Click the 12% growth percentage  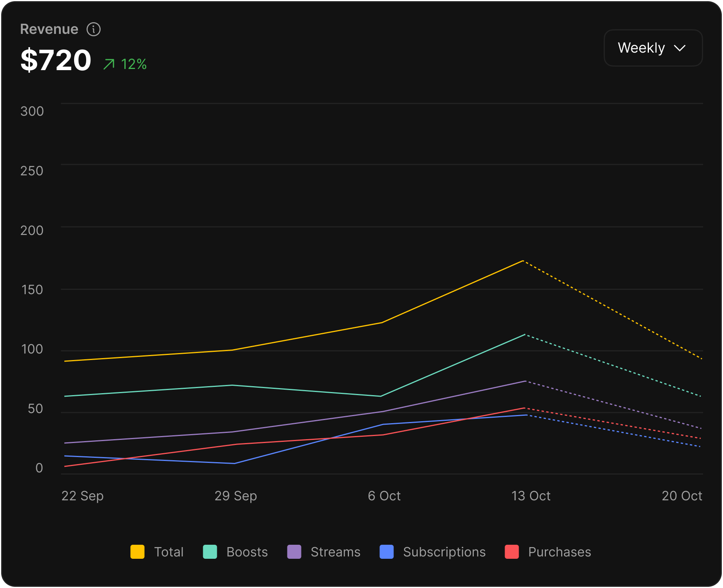(134, 64)
